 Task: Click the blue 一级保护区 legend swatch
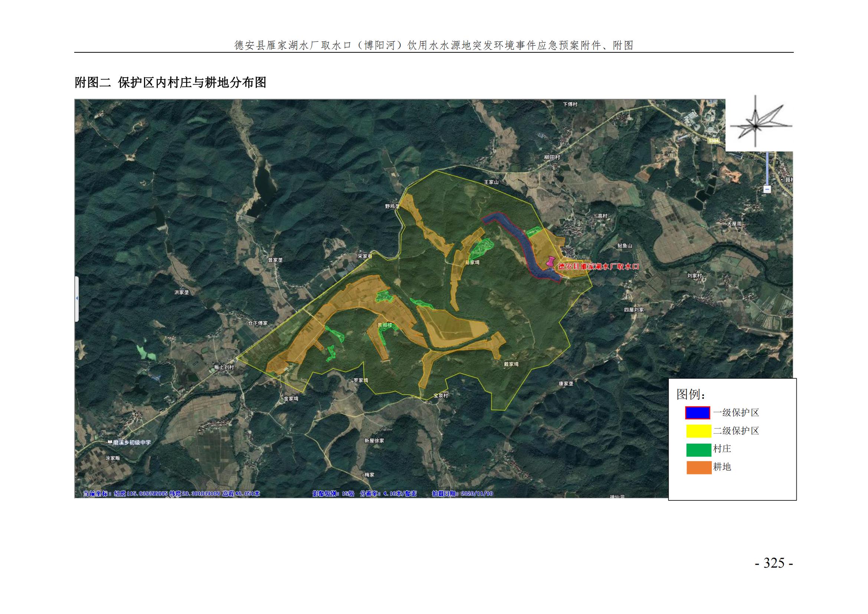pos(698,412)
